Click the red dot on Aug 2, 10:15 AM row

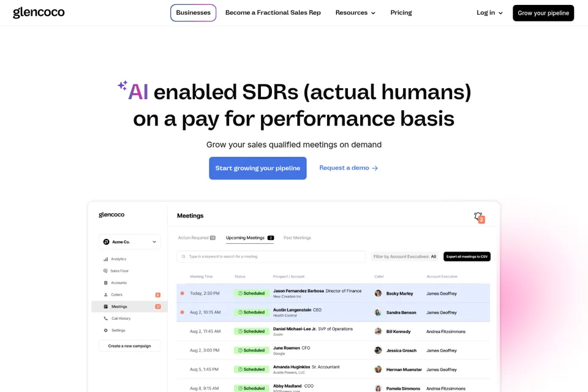pyautogui.click(x=183, y=312)
